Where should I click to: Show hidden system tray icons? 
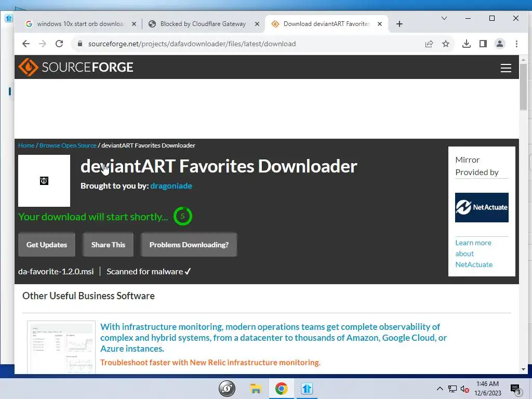tap(440, 389)
